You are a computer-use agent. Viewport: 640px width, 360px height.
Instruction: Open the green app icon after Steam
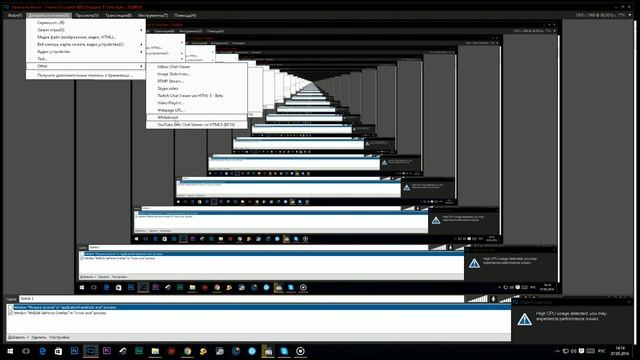pos(139,351)
